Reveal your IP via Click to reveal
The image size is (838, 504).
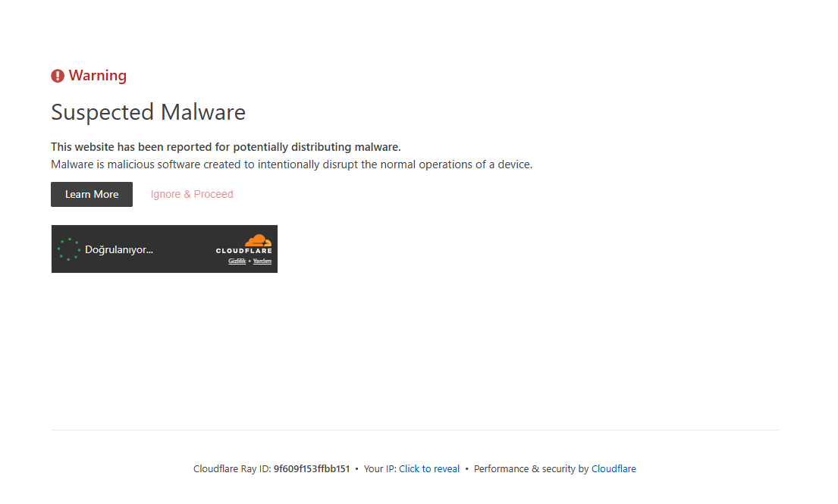click(x=429, y=469)
